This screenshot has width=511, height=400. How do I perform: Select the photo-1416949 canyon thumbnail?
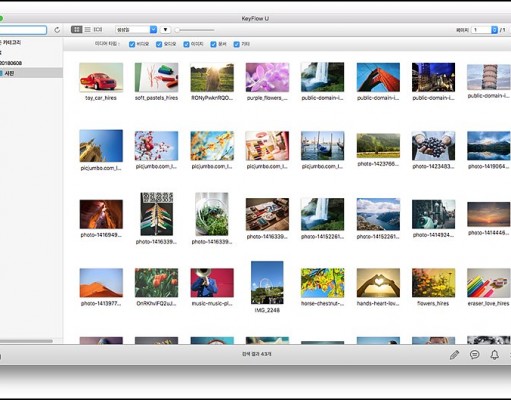click(101, 214)
